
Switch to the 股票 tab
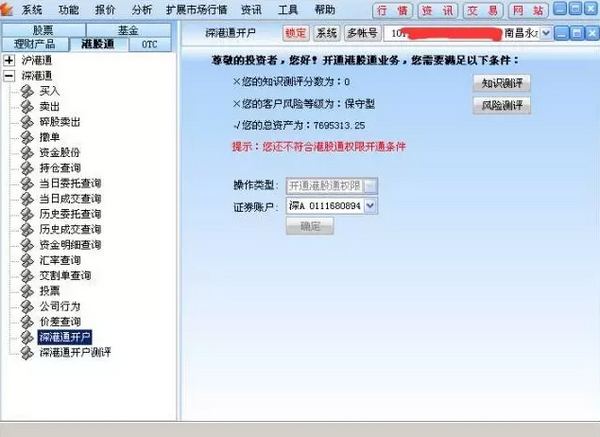point(44,30)
